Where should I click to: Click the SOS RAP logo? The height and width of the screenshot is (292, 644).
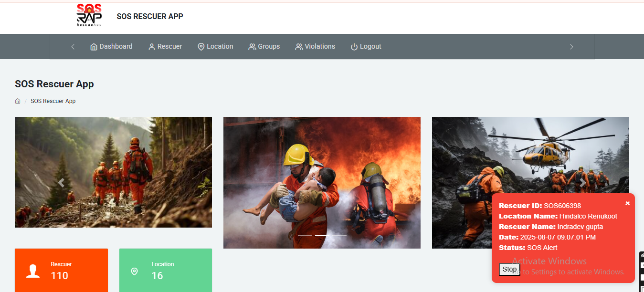point(89,15)
